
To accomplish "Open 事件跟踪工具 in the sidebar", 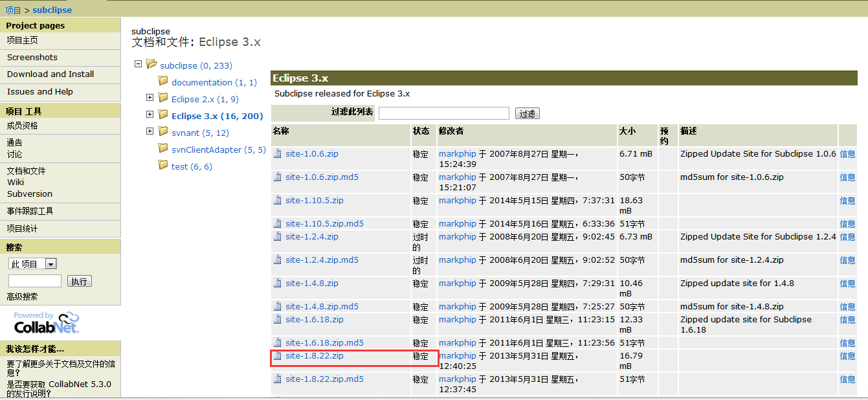I will (x=30, y=211).
